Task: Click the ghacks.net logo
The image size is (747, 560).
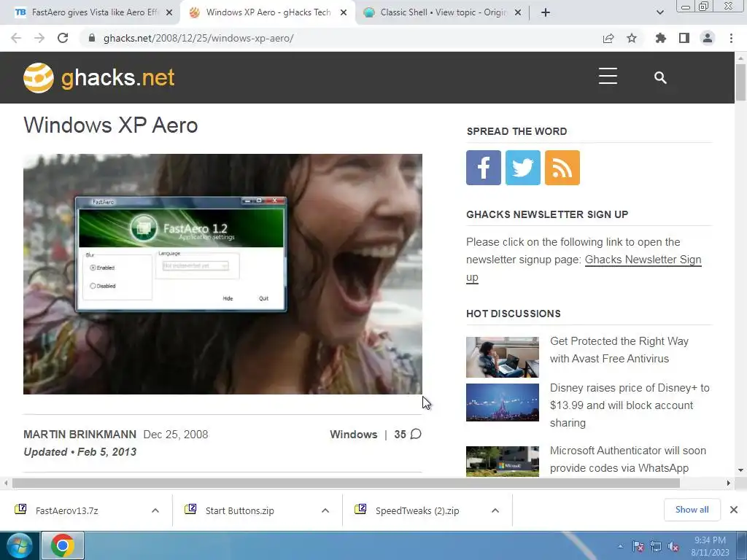Action: point(99,77)
